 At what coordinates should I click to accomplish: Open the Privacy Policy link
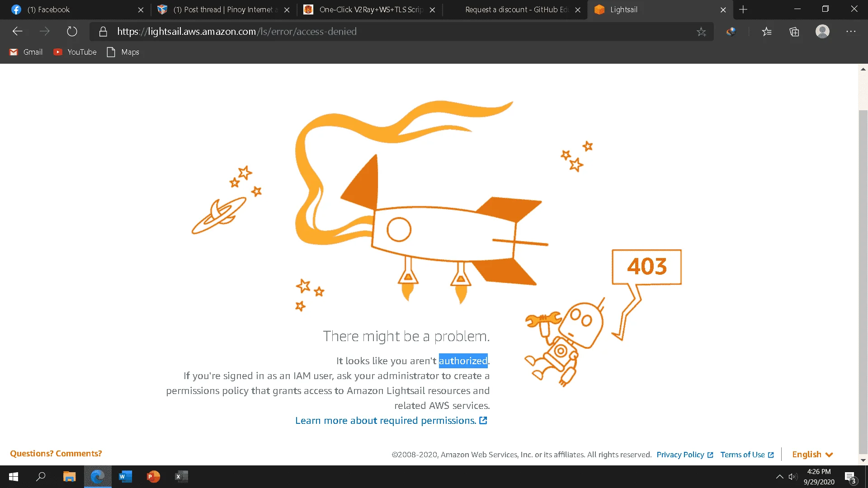click(x=684, y=455)
